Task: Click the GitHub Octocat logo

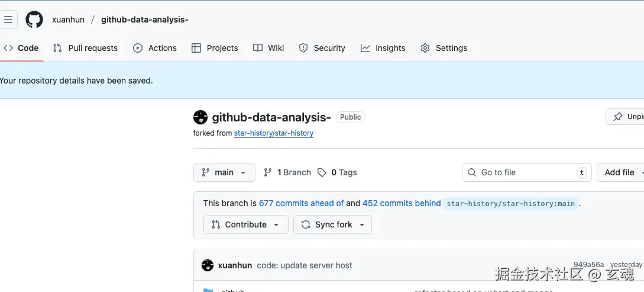Action: pyautogui.click(x=34, y=20)
